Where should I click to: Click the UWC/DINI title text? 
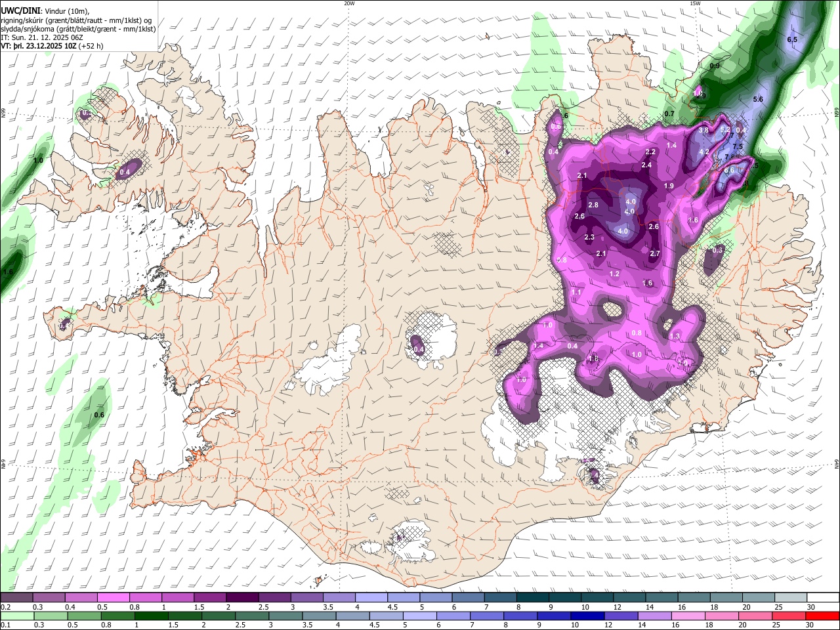click(20, 10)
